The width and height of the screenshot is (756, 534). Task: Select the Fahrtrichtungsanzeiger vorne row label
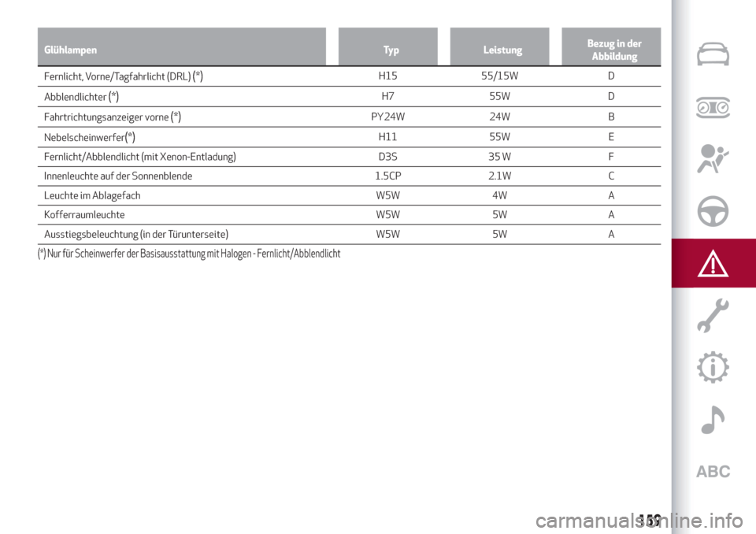tap(113, 117)
